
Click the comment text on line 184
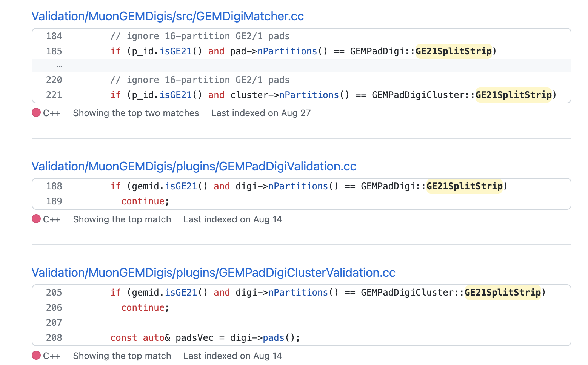click(200, 36)
